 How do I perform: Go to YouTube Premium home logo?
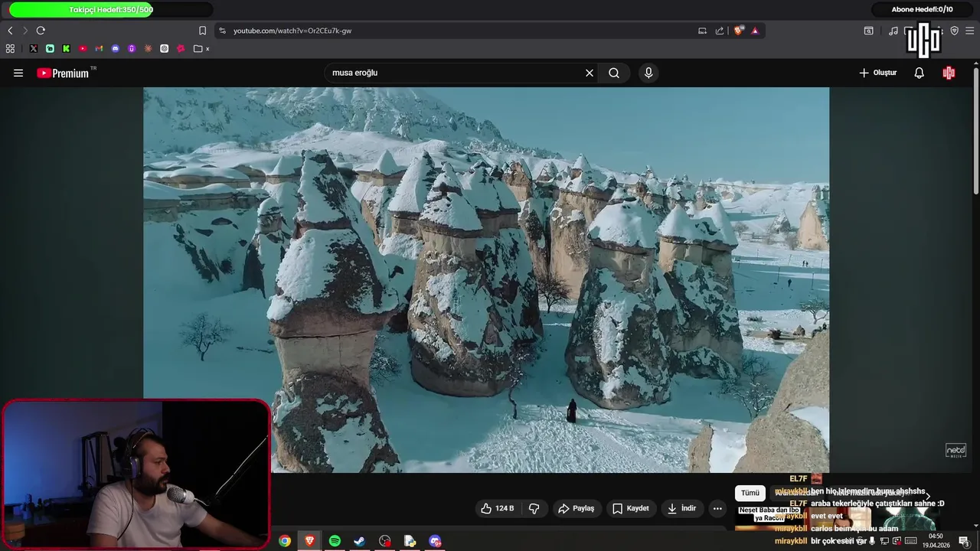point(63,73)
